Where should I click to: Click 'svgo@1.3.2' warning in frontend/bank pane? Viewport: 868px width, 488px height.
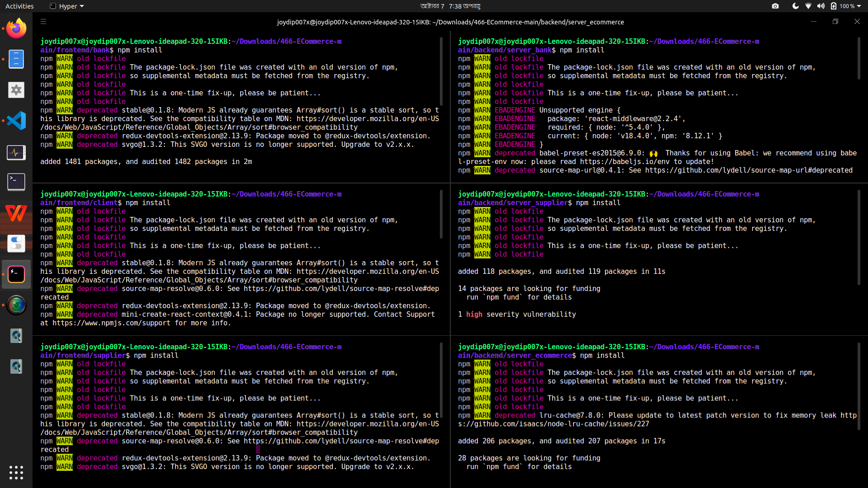tap(227, 145)
